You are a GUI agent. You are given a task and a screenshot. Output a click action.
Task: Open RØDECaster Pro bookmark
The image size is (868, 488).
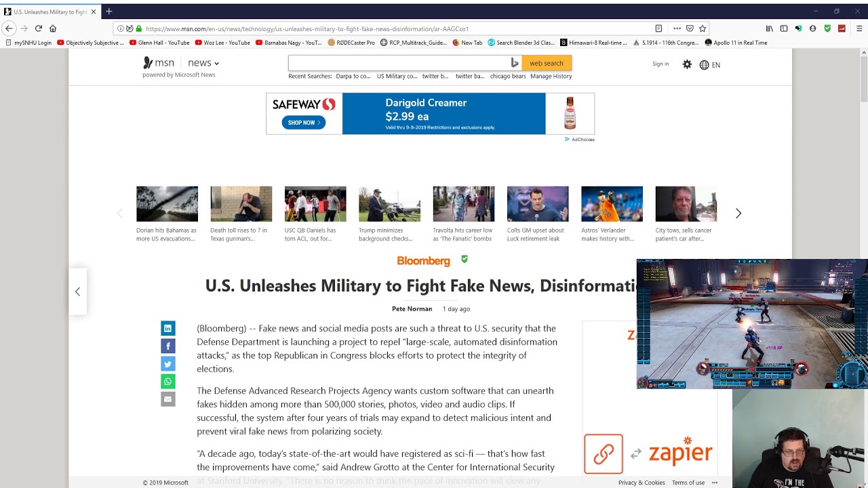351,43
